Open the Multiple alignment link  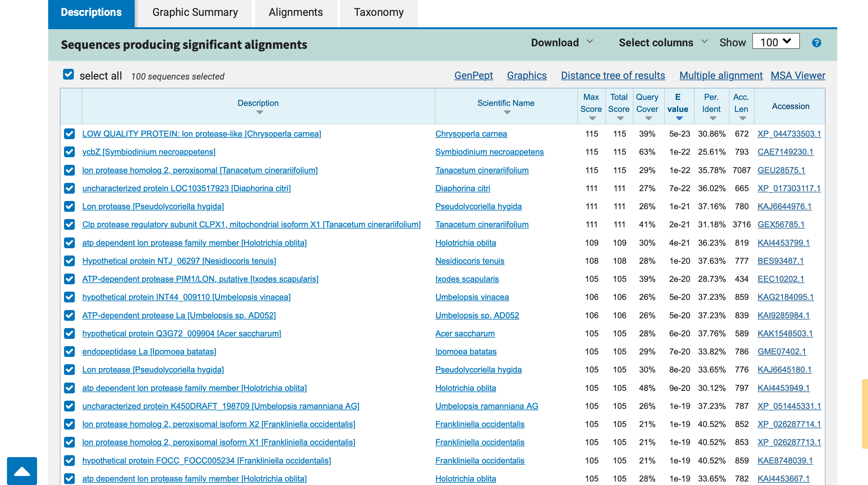click(721, 75)
